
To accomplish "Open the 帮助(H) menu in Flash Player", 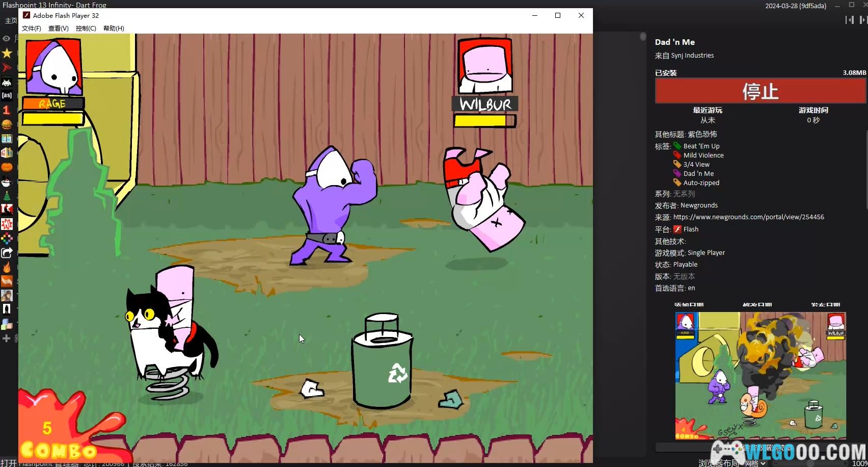I will pyautogui.click(x=114, y=29).
